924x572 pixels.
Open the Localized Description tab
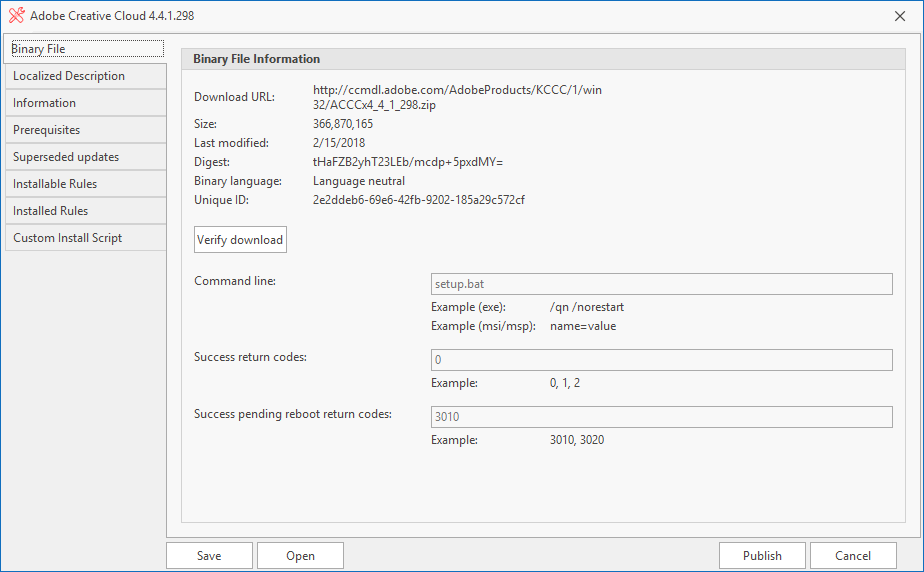[85, 76]
